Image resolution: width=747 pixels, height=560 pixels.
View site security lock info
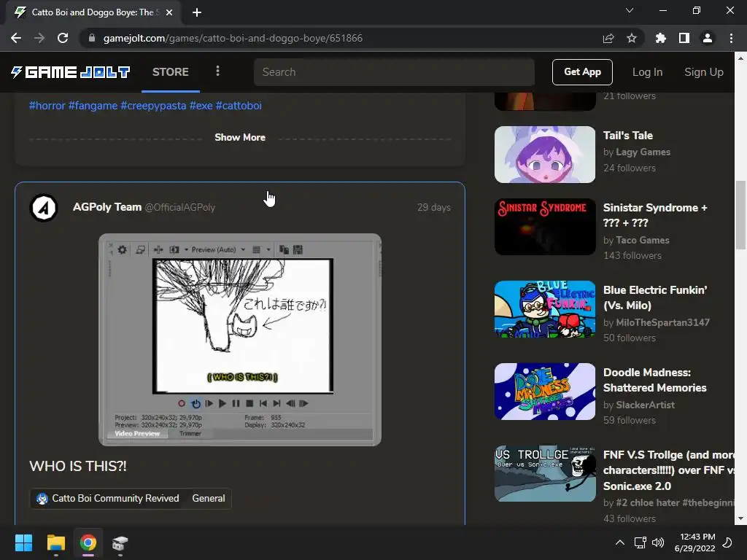pyautogui.click(x=92, y=38)
